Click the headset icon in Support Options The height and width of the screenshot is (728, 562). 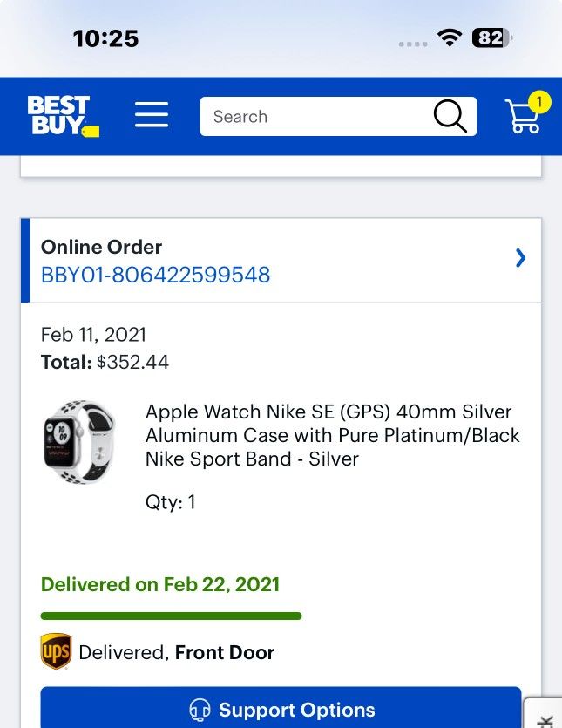pyautogui.click(x=200, y=710)
